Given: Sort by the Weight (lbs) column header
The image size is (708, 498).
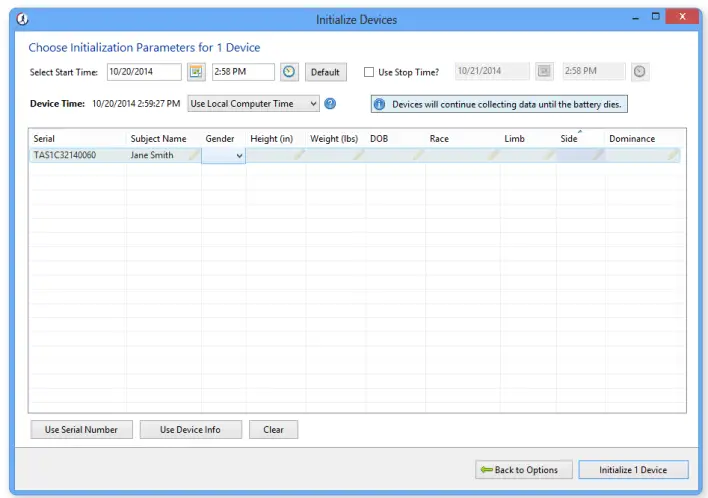Looking at the screenshot, I should pos(334,139).
